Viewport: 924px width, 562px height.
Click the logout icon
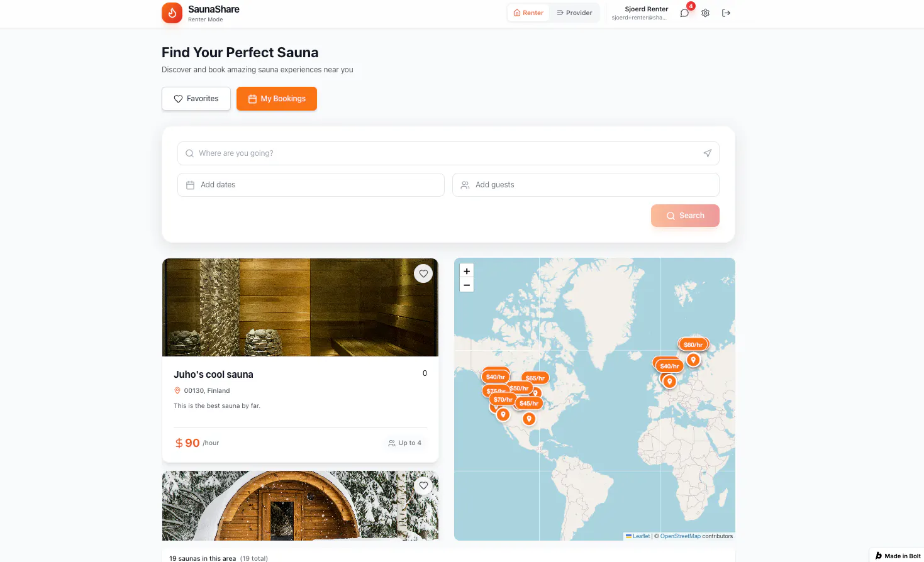(726, 13)
